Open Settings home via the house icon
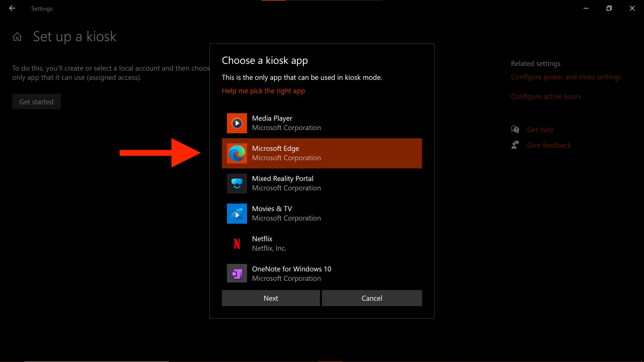Screen dimensions: 644x362 pos(17,37)
